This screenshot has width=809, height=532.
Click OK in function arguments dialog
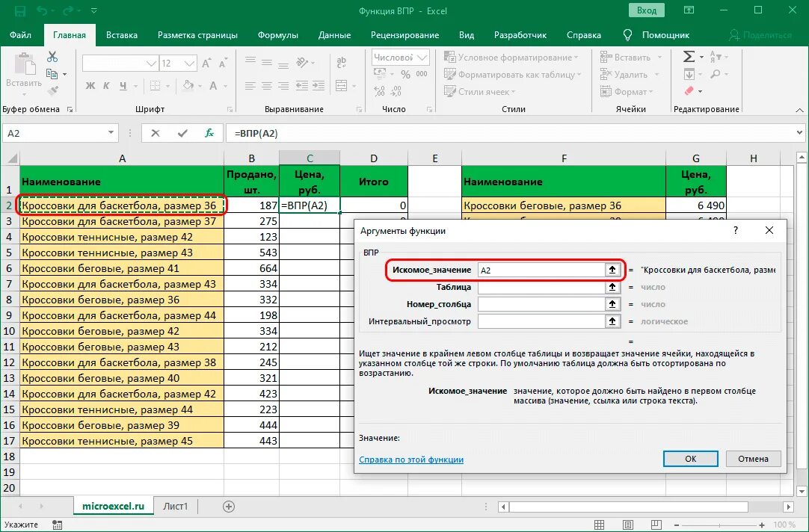[x=691, y=459]
